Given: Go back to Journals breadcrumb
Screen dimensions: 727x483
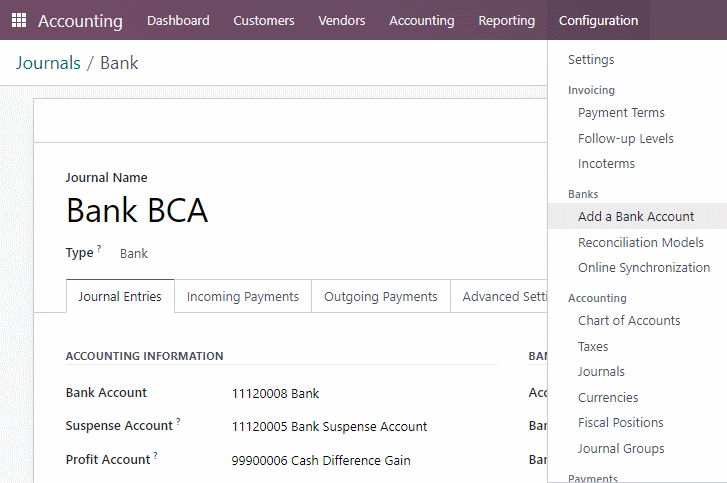Looking at the screenshot, I should pos(48,63).
